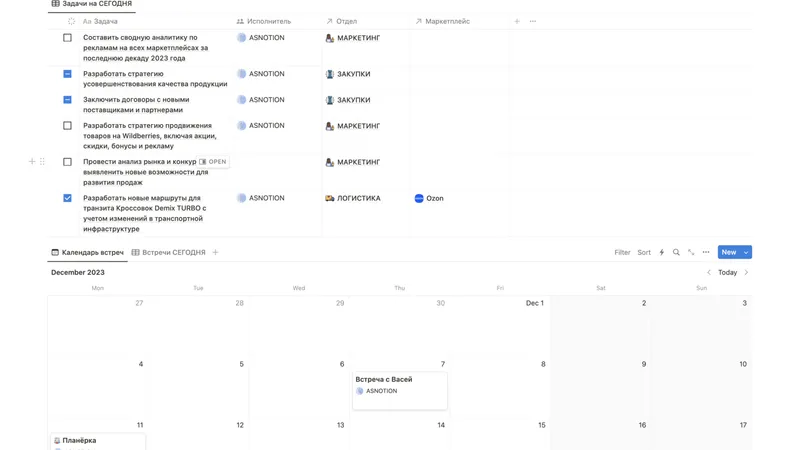Screen dimensions: 800x450
Task: Create a new calendar entry with New button
Action: click(729, 253)
